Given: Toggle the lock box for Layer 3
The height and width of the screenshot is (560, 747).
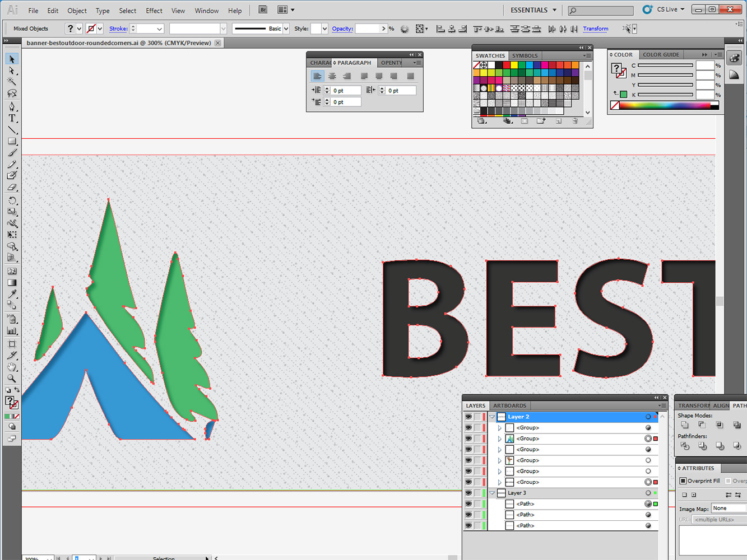Looking at the screenshot, I should 477,493.
